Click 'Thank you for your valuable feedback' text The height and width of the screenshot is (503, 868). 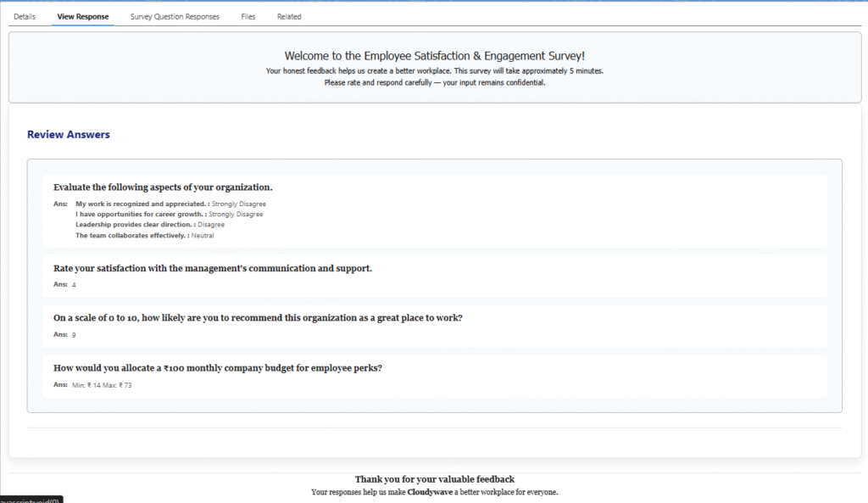coord(434,479)
